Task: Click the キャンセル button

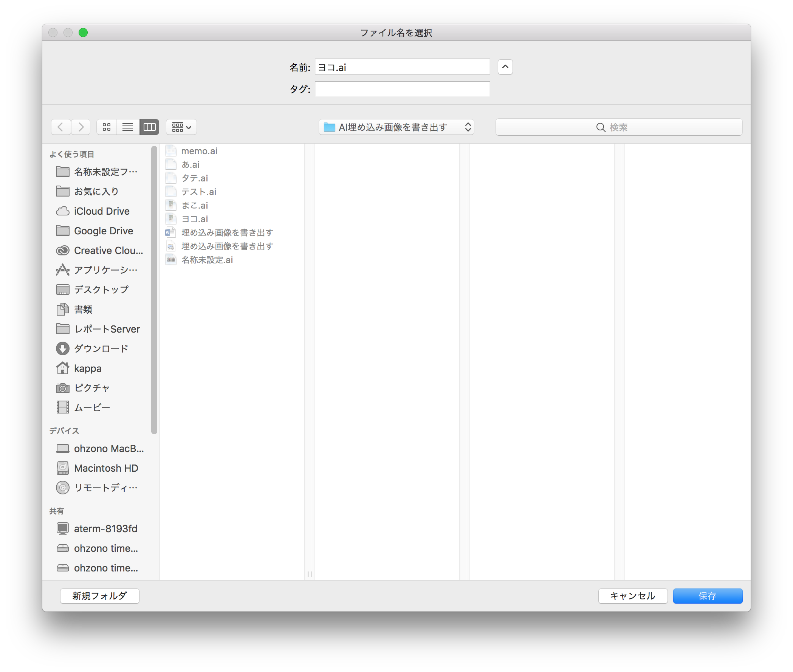Action: [633, 596]
